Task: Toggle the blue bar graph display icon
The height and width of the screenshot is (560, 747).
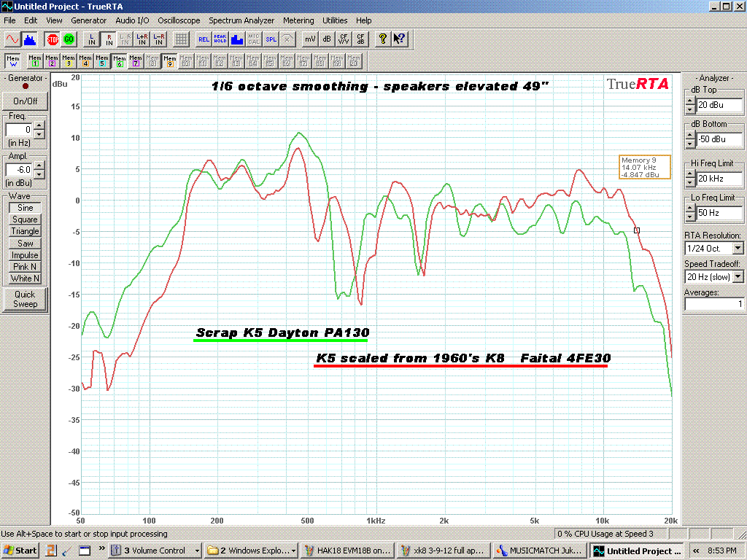Action: [237, 39]
